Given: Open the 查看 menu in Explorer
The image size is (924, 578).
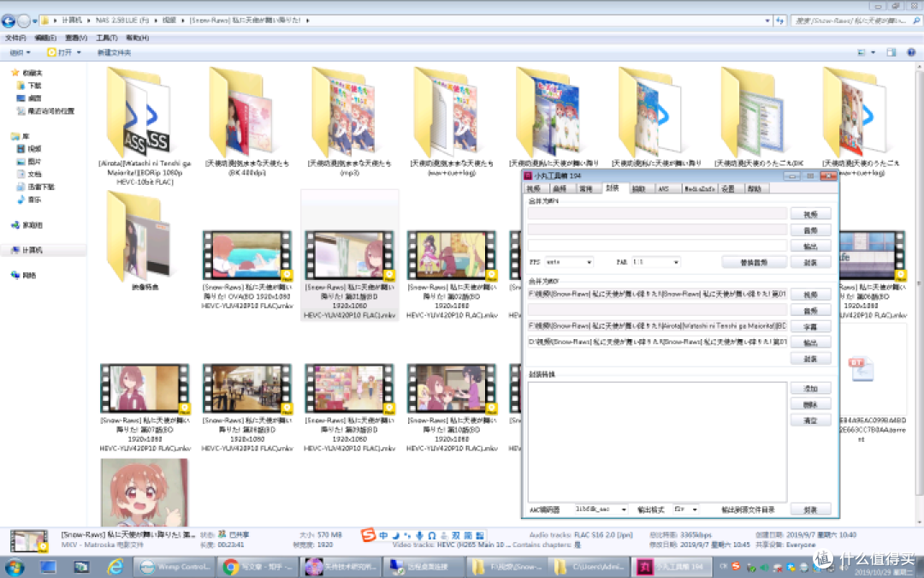Looking at the screenshot, I should (x=76, y=38).
